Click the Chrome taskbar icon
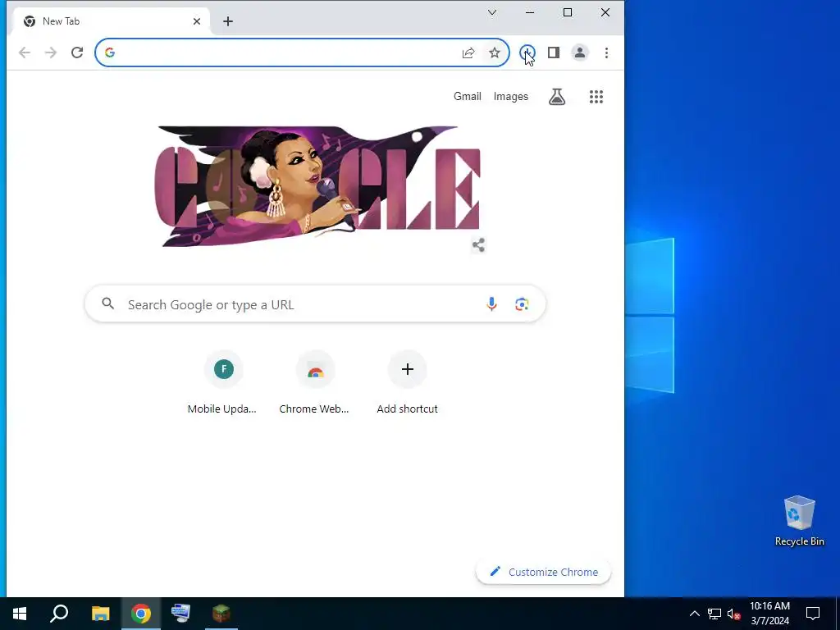Viewport: 840px width, 630px height. coord(141,614)
